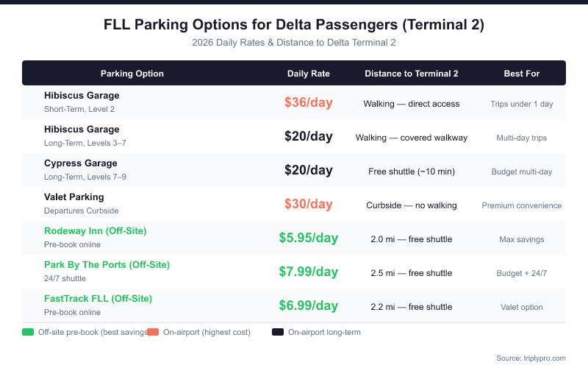588x368 pixels.
Task: Click the dark on-airport long-term legend swatch
Action: tap(278, 332)
